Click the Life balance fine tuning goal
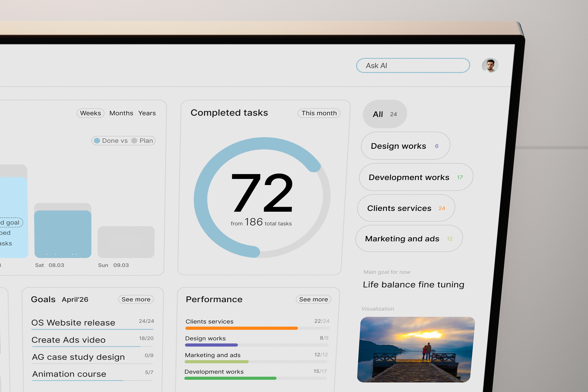The image size is (588, 392). 413,285
